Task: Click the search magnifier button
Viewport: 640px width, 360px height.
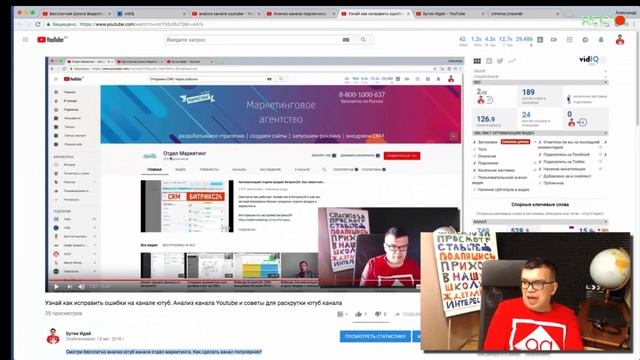Action: click(x=363, y=40)
